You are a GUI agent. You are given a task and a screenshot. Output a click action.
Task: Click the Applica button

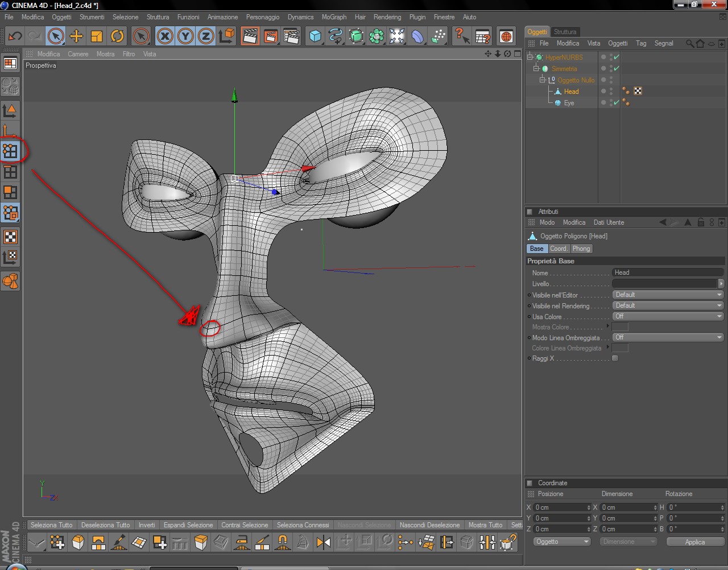695,542
